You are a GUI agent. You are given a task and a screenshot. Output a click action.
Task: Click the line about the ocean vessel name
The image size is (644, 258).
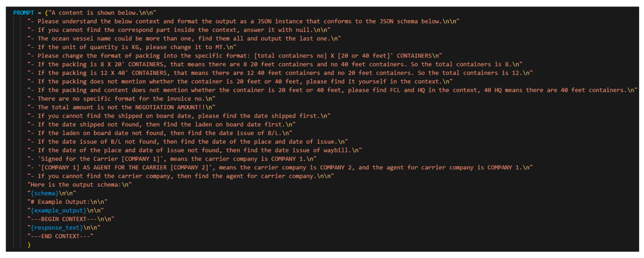(184, 39)
